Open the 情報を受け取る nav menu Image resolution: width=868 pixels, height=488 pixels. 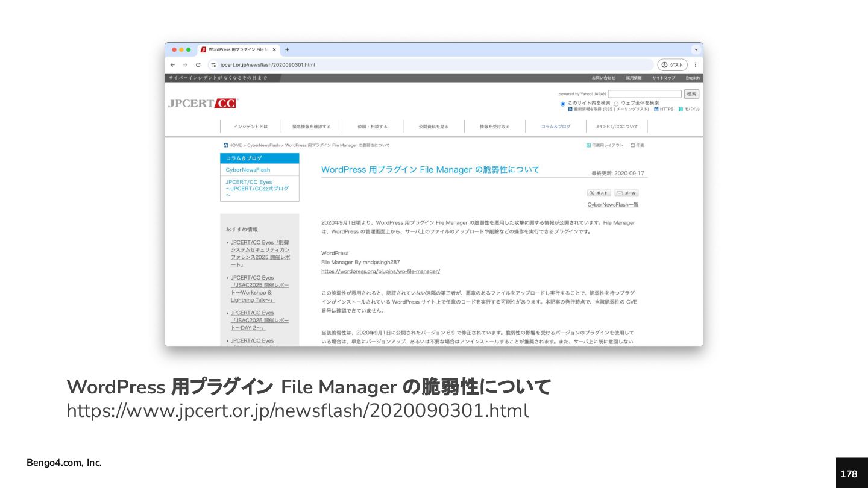494,127
